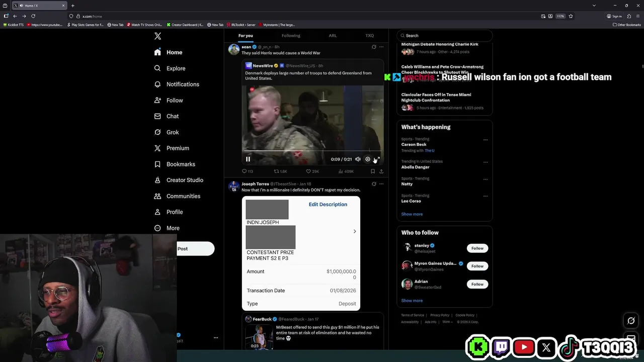Viewport: 644px width, 362px height.
Task: Open Notifications in the sidebar
Action: [x=177, y=84]
